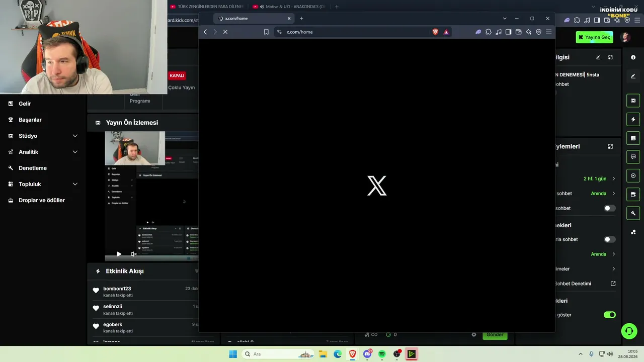Stop loading the x.com page
This screenshot has height=362, width=644.
[225, 32]
